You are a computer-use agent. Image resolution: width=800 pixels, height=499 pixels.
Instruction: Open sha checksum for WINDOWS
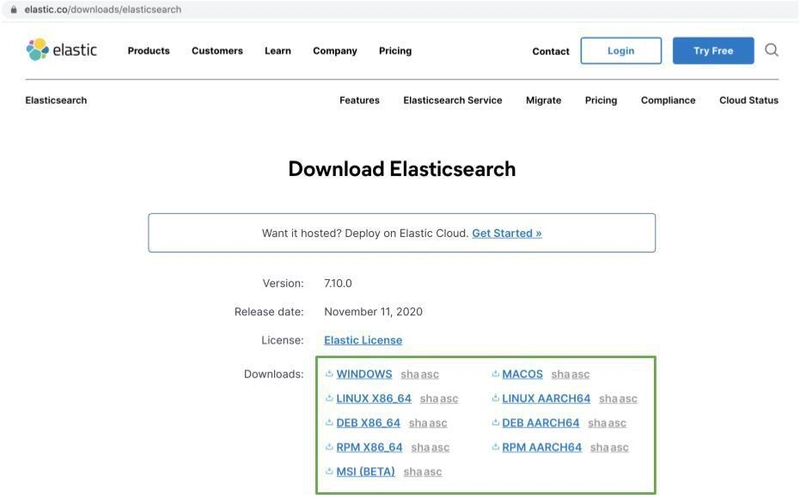(410, 374)
